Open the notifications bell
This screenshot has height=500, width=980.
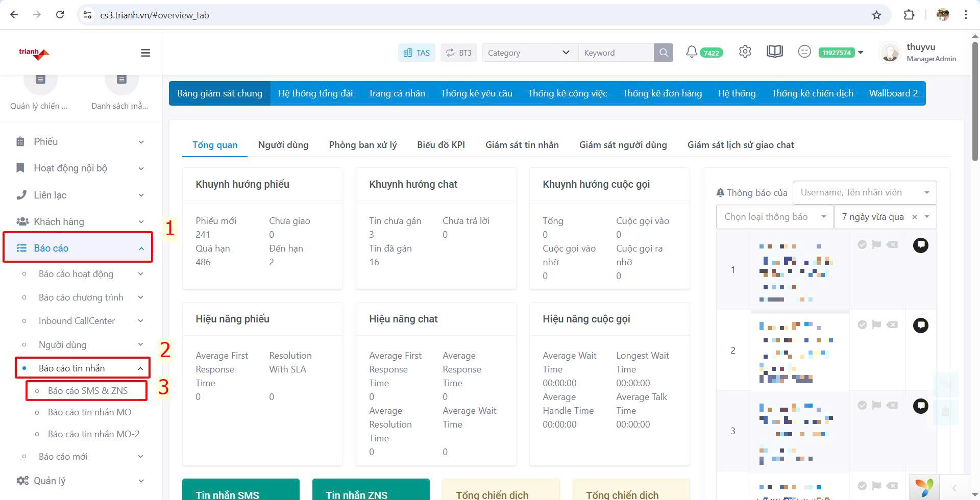coord(692,52)
